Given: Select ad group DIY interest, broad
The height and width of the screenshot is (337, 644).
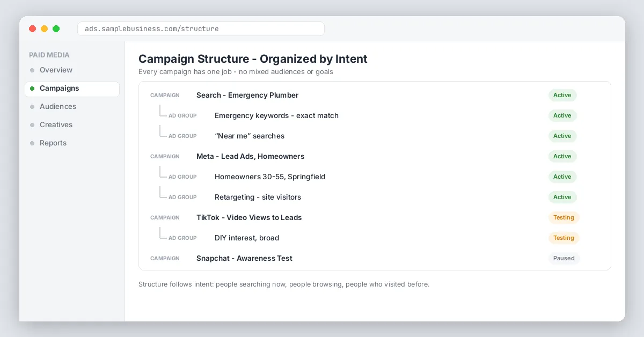Looking at the screenshot, I should point(247,238).
